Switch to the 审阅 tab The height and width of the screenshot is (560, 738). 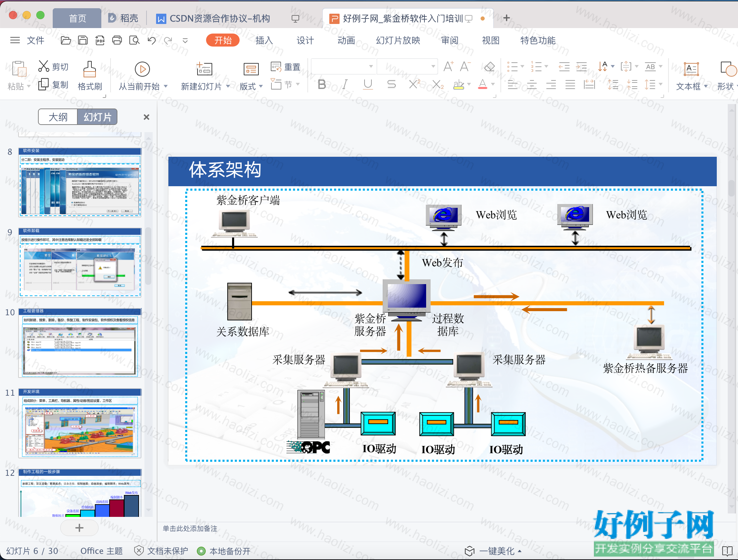tap(449, 40)
